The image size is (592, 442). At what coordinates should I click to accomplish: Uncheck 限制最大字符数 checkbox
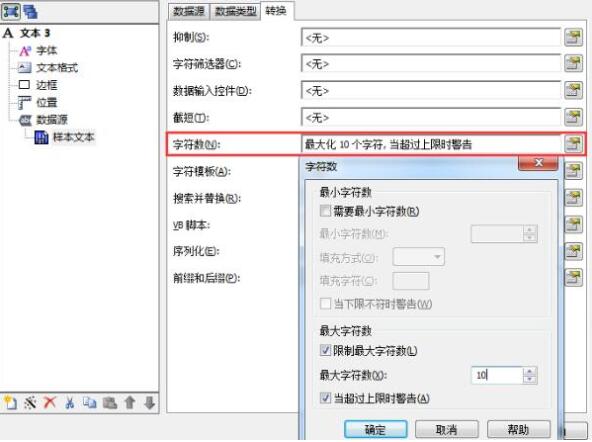(325, 351)
